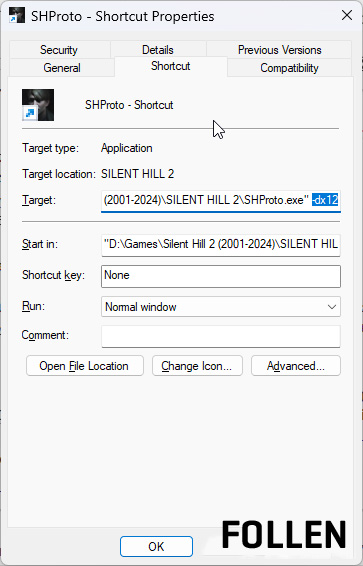
Task: Switch to the Security tab
Action: (59, 50)
